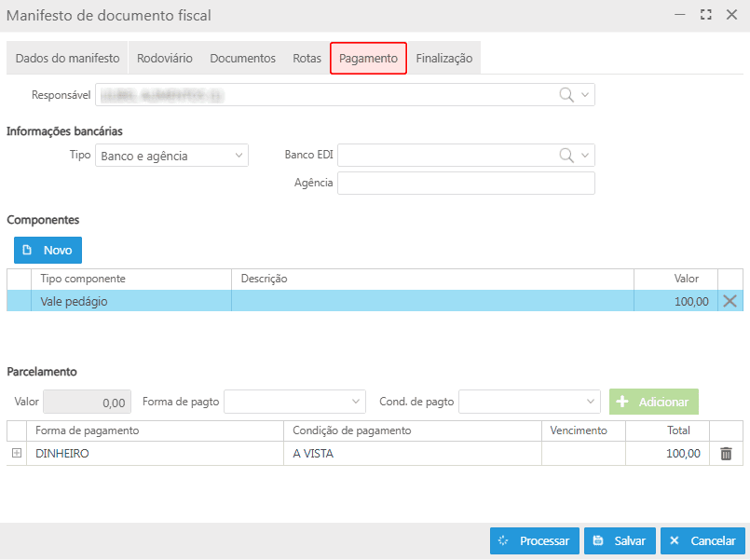Open the Forma de pagto dropdown

(x=294, y=402)
